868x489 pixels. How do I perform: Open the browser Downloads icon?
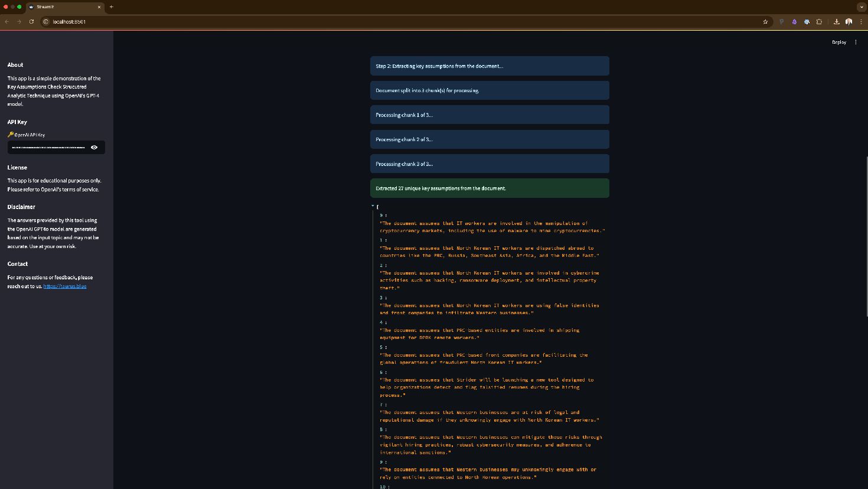pyautogui.click(x=837, y=22)
